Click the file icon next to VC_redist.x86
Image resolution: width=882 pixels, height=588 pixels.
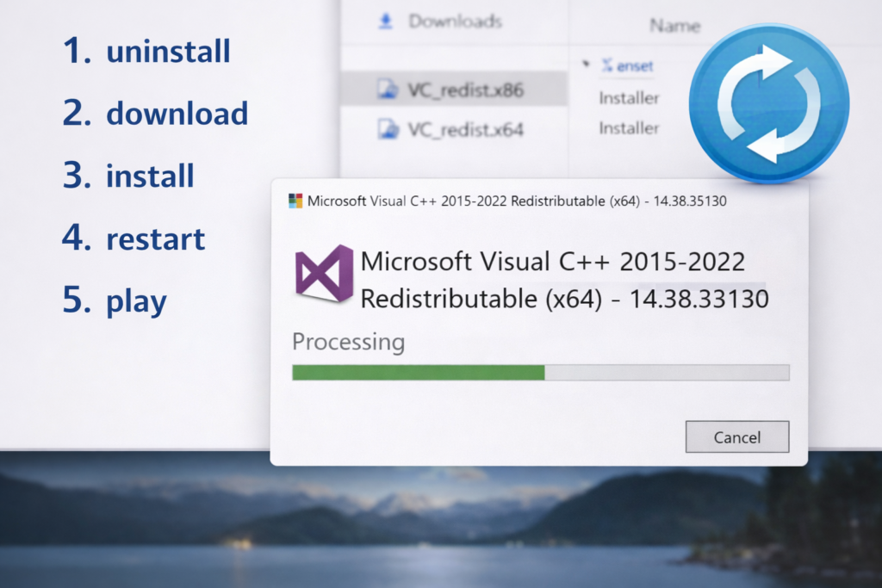coord(388,89)
